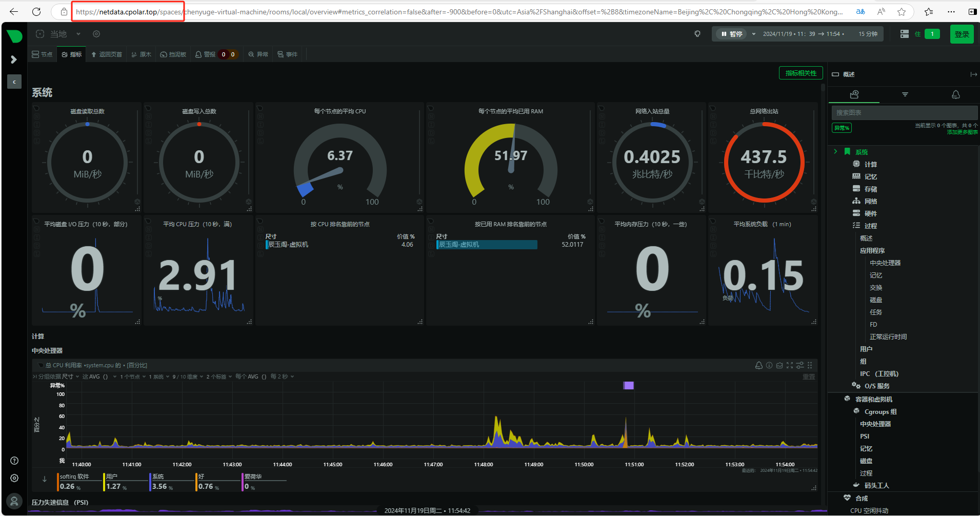980x516 pixels.
Task: Pause live updates with 暂停 button
Action: (x=732, y=34)
